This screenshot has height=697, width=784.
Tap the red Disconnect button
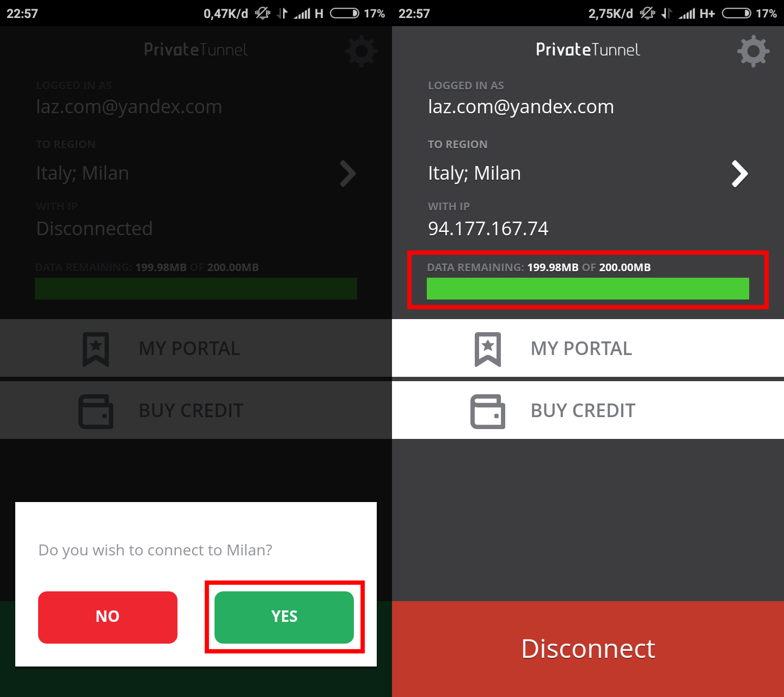click(x=588, y=649)
